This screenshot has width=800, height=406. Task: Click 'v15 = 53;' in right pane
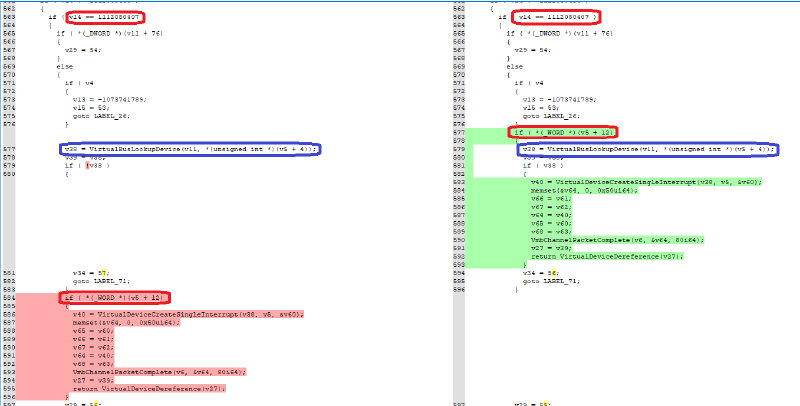point(541,108)
